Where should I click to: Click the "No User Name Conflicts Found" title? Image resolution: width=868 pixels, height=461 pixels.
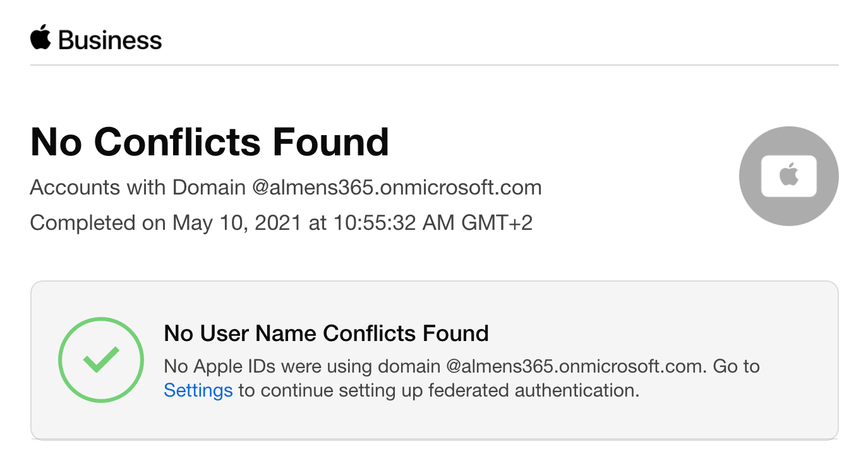tap(326, 333)
